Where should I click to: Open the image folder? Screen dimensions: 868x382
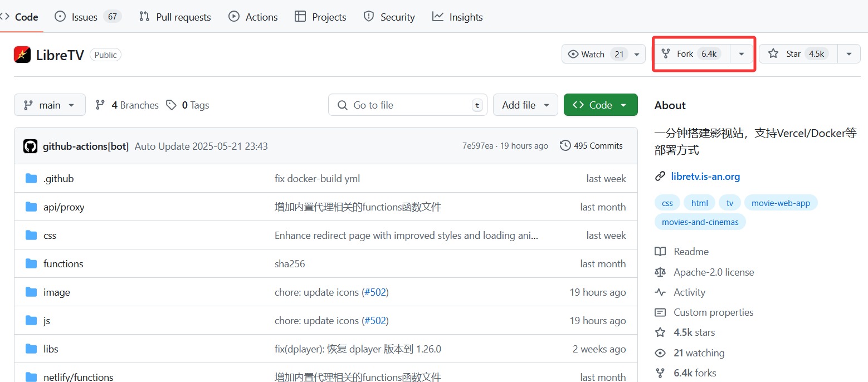(x=57, y=292)
